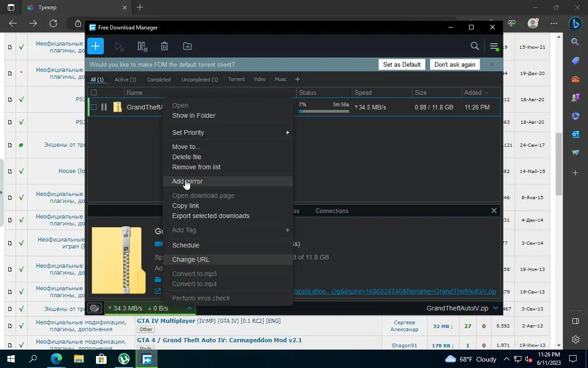Open uTorrent from the taskbar
The height and width of the screenshot is (368, 588).
(124, 359)
